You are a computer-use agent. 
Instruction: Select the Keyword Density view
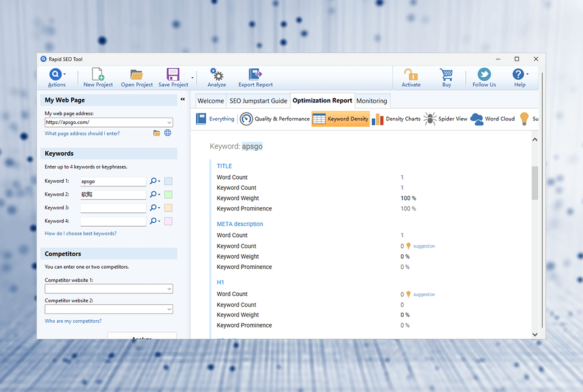click(341, 119)
